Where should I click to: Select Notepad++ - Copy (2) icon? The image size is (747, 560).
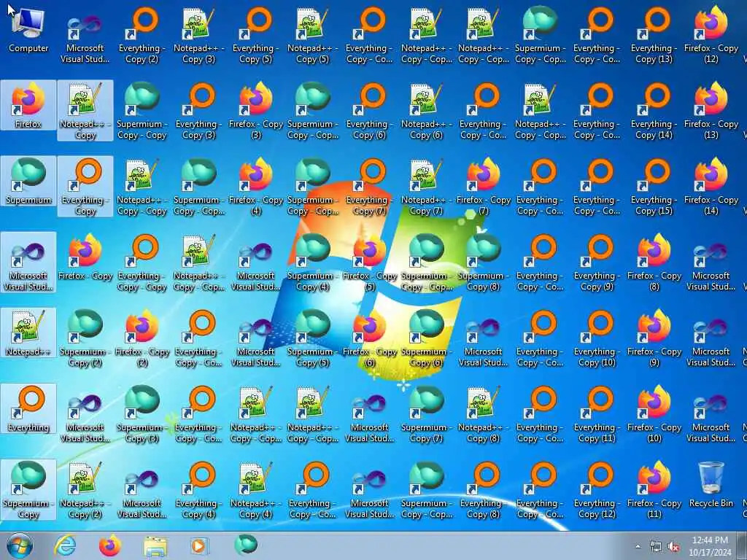(x=85, y=491)
